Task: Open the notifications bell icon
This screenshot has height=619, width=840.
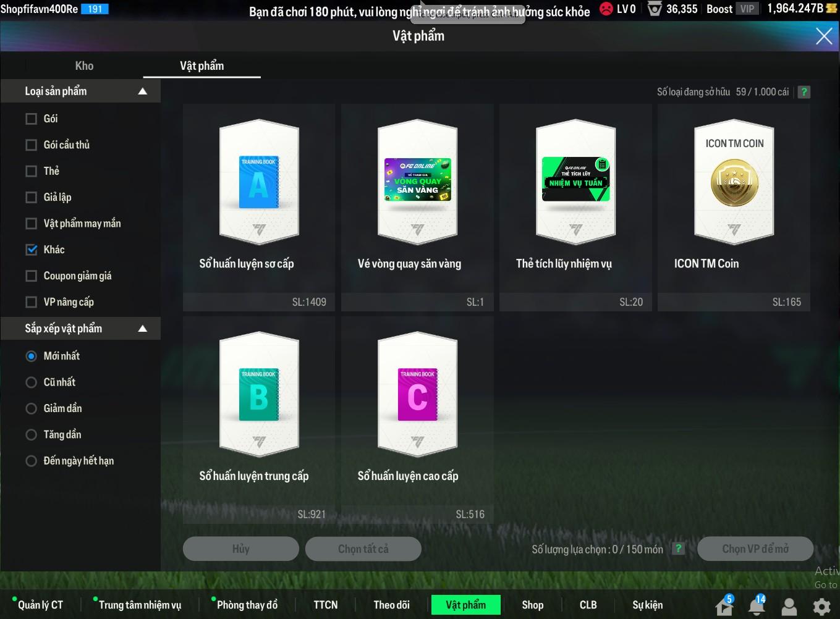Action: point(757,607)
